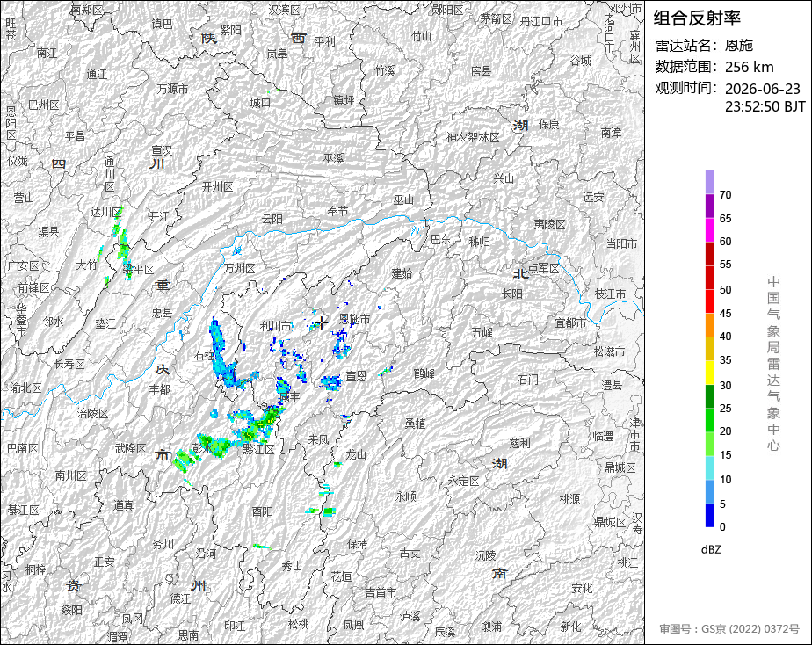Pick the yellow swatch between 30 and 35

tap(710, 373)
